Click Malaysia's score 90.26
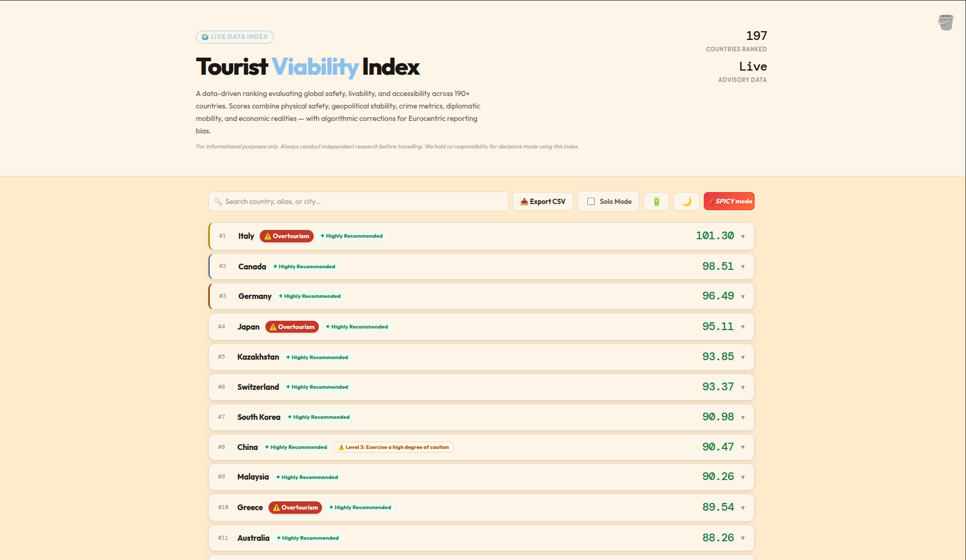The height and width of the screenshot is (560, 966). click(718, 476)
